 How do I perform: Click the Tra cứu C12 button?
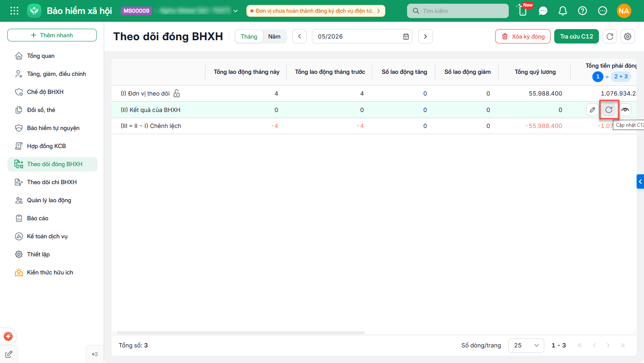click(576, 37)
